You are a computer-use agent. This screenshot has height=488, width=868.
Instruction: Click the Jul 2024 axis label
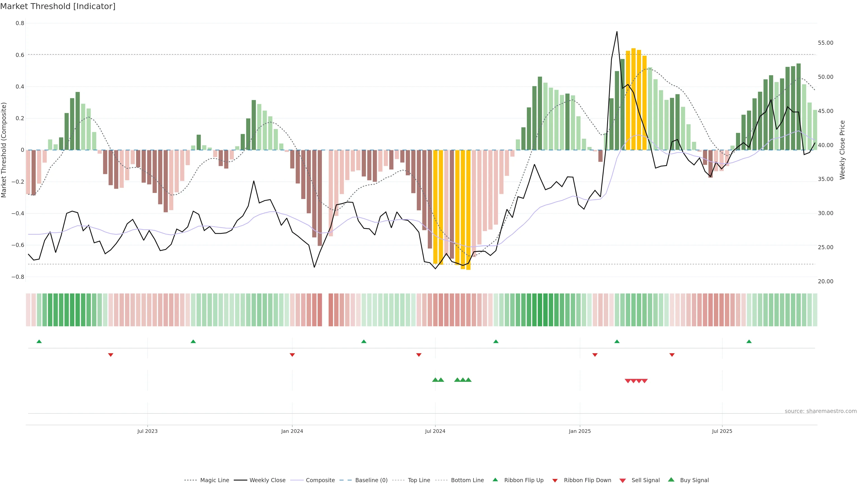click(x=435, y=431)
